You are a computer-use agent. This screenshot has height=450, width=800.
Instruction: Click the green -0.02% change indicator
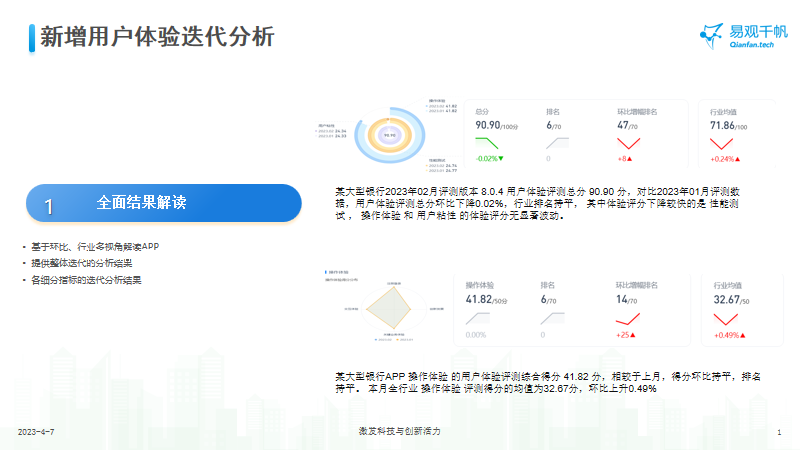[x=489, y=159]
